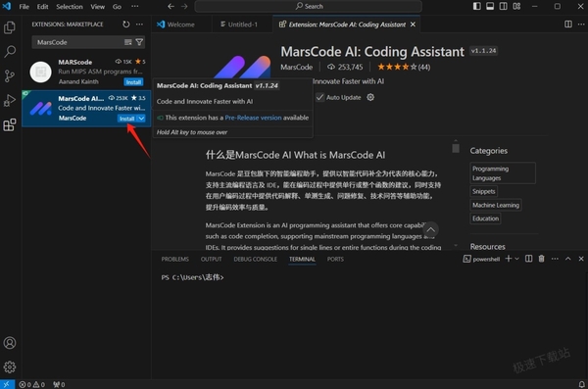Switch to DEBUG CONSOLE panel tab
Screen dimensions: 588x389
click(x=256, y=260)
